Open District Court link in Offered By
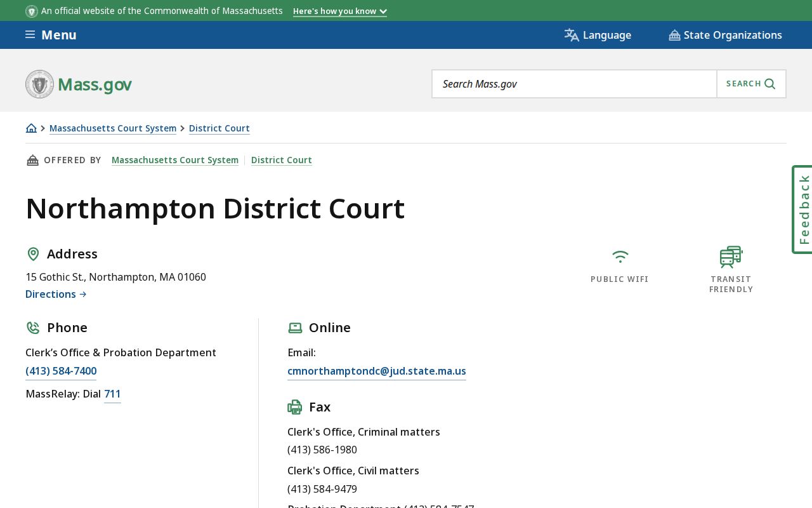Screen dimensions: 812x508 click(282, 160)
